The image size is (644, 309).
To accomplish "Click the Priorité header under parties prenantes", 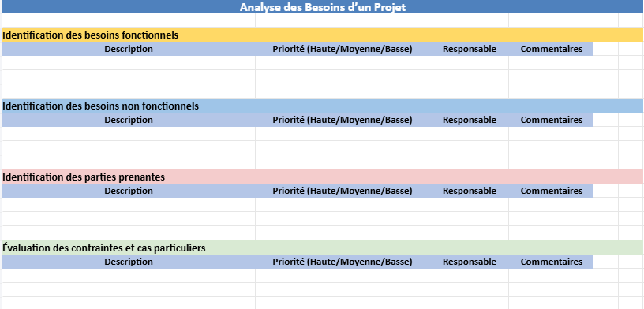I will tap(343, 191).
